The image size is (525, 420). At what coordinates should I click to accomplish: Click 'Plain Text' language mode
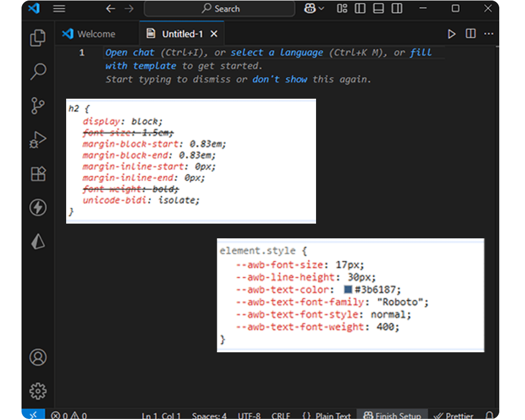pos(327,416)
